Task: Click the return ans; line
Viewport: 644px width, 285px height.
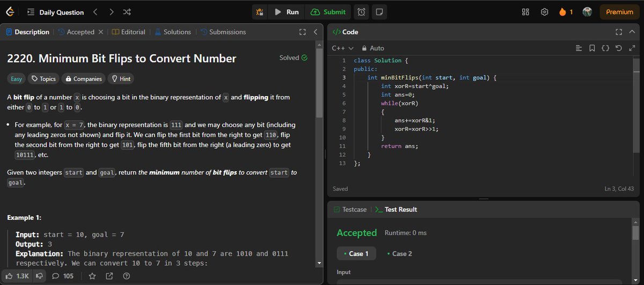Action: pos(400,146)
